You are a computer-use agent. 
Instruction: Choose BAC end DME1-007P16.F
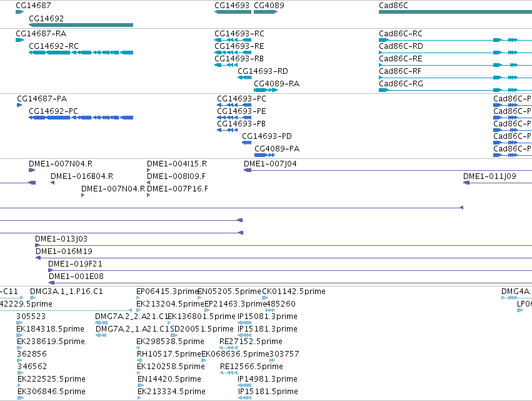coord(178,189)
